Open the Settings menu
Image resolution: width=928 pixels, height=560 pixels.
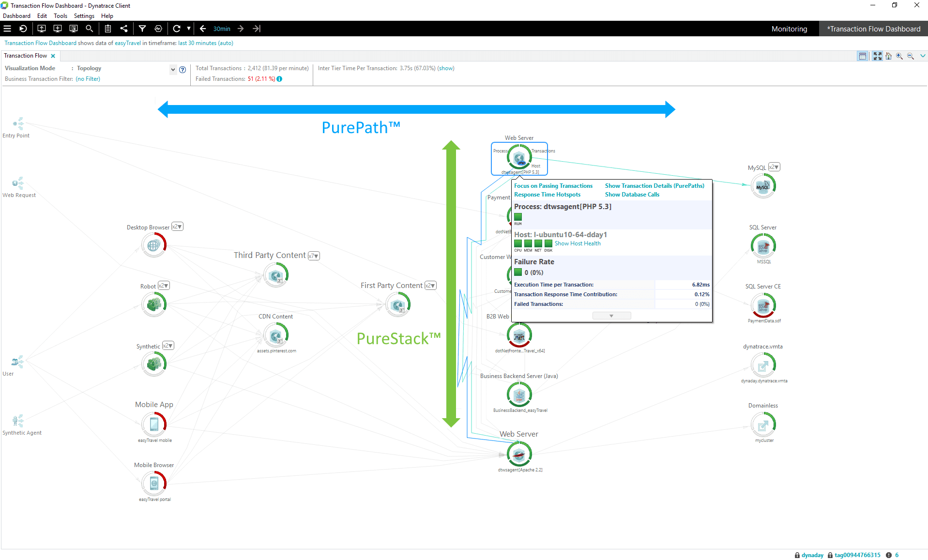tap(84, 16)
